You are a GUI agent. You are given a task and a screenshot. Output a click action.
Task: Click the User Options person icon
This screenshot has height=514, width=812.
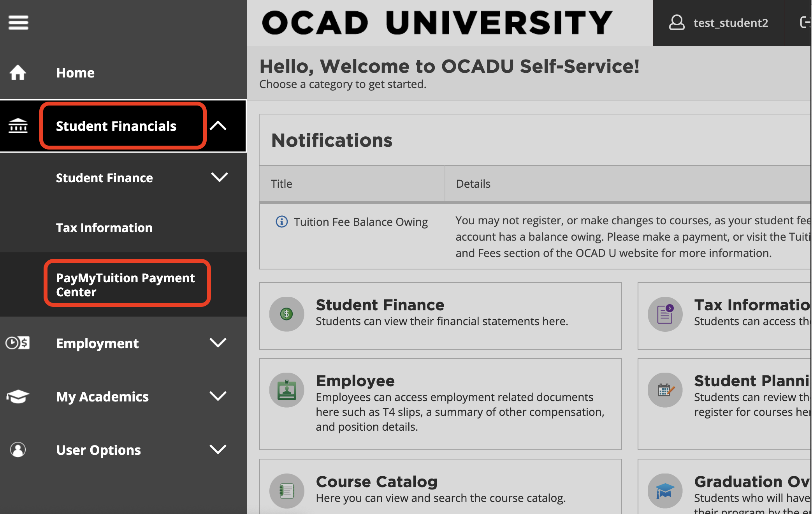(x=18, y=450)
